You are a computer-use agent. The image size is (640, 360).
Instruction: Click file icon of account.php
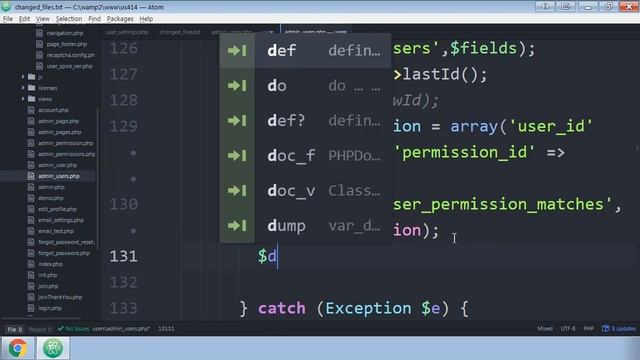[31, 110]
